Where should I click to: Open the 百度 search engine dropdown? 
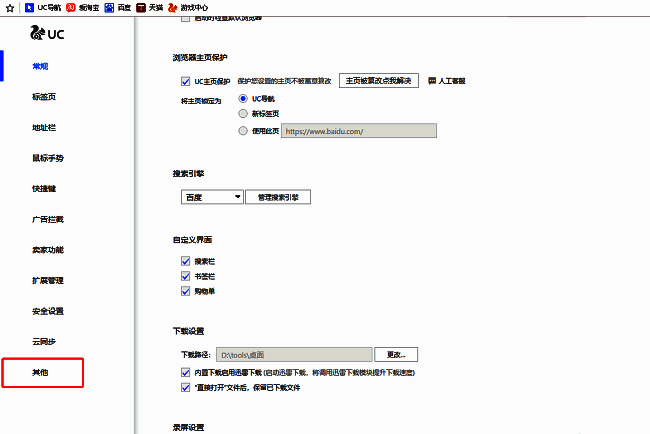pyautogui.click(x=212, y=197)
